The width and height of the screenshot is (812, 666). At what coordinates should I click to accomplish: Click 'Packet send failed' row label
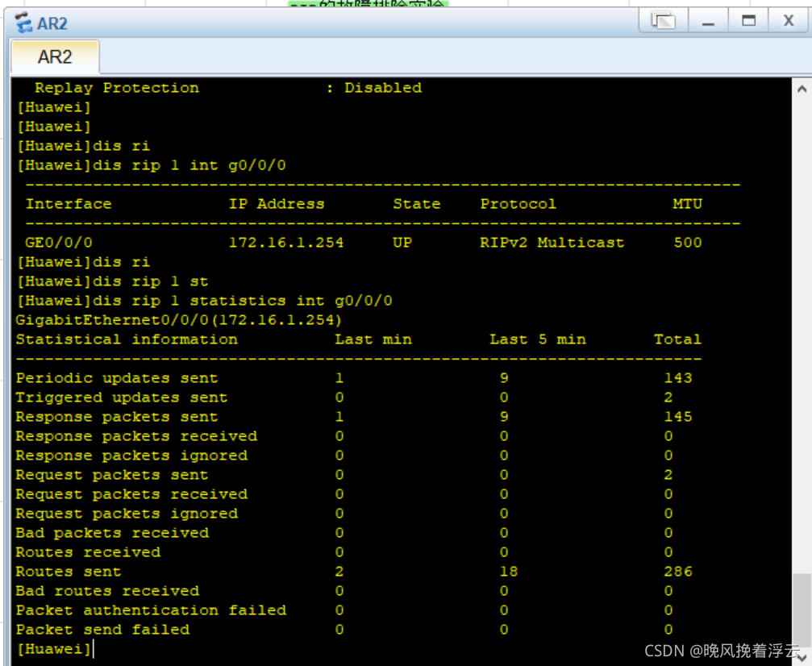point(102,630)
